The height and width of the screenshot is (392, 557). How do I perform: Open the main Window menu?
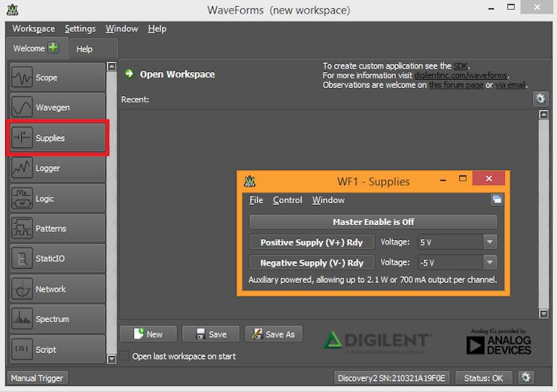pyautogui.click(x=122, y=29)
